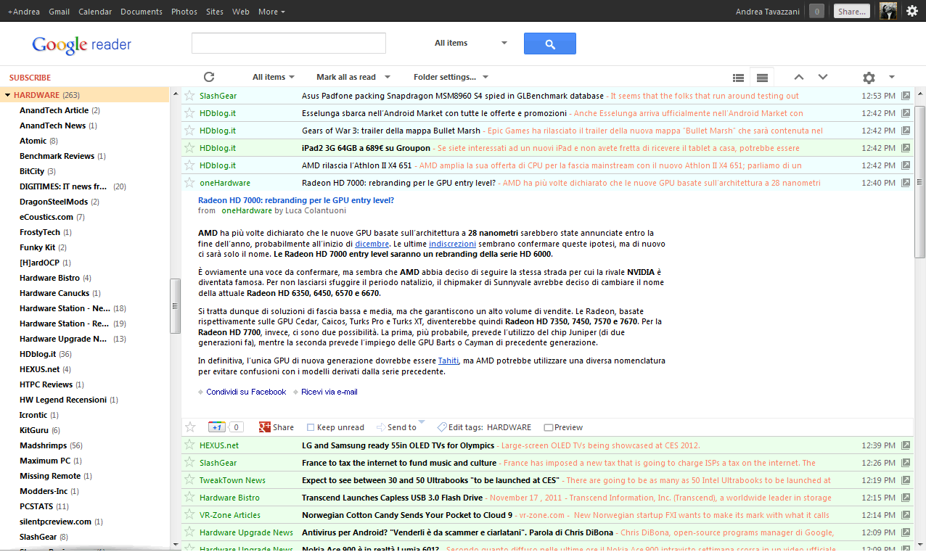The height and width of the screenshot is (560, 926).
Task: Tick the Keep unread checkbox
Action: pyautogui.click(x=311, y=428)
